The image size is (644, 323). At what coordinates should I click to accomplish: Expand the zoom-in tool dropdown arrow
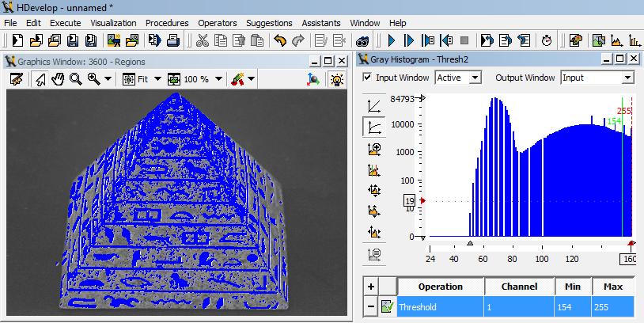pyautogui.click(x=108, y=79)
